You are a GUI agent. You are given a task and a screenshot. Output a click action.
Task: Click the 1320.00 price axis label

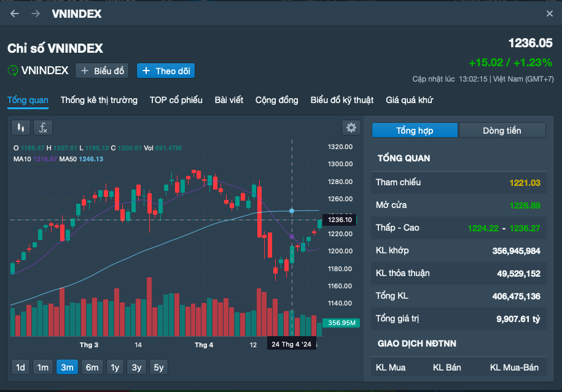click(x=340, y=147)
